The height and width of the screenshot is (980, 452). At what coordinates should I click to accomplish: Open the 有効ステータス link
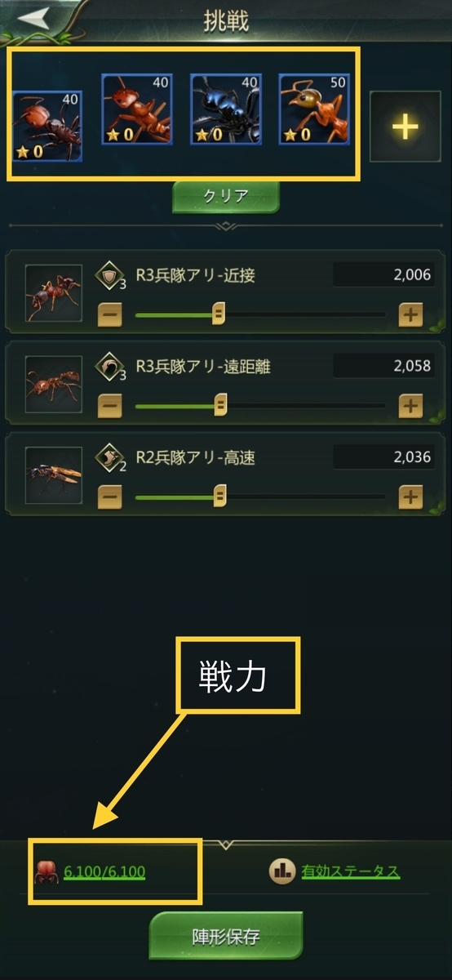351,871
